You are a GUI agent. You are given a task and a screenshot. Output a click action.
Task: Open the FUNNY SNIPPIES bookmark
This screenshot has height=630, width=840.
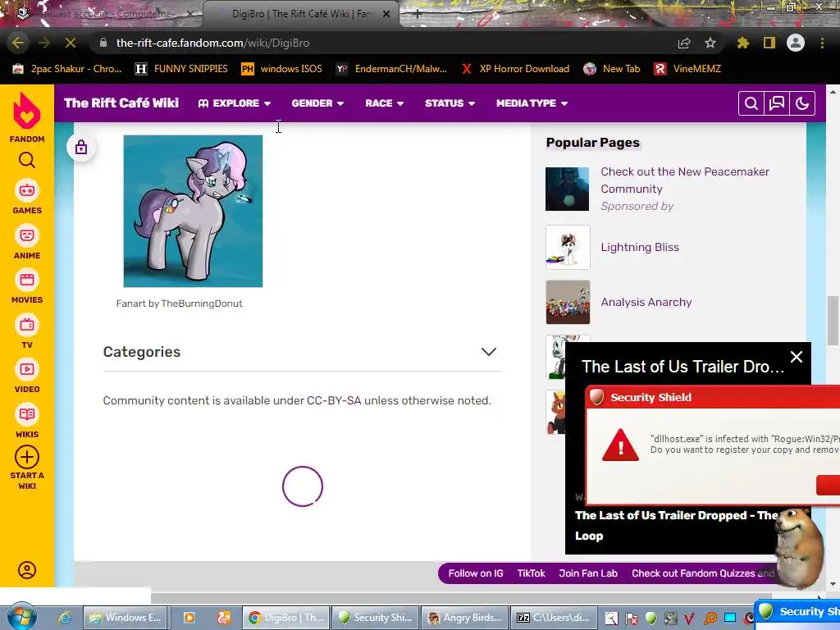[x=181, y=69]
